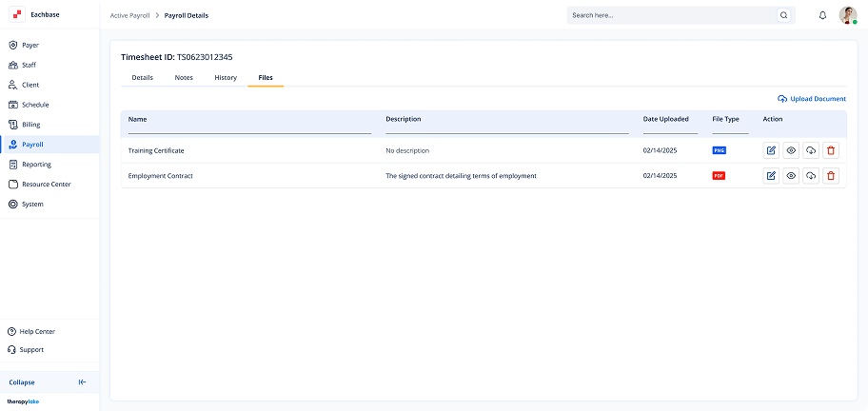This screenshot has width=868, height=411.
Task: Click the PNG file type badge
Action: [720, 150]
